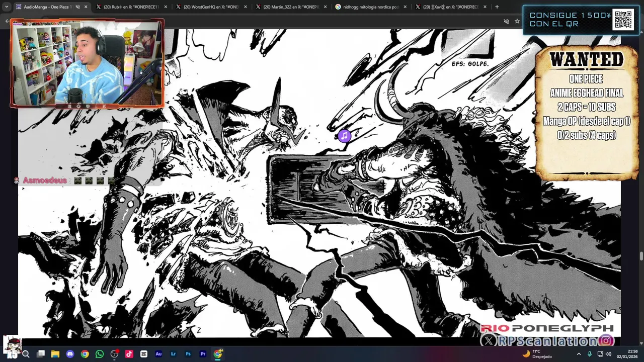Launch Adobe Audition from the taskbar

158,354
